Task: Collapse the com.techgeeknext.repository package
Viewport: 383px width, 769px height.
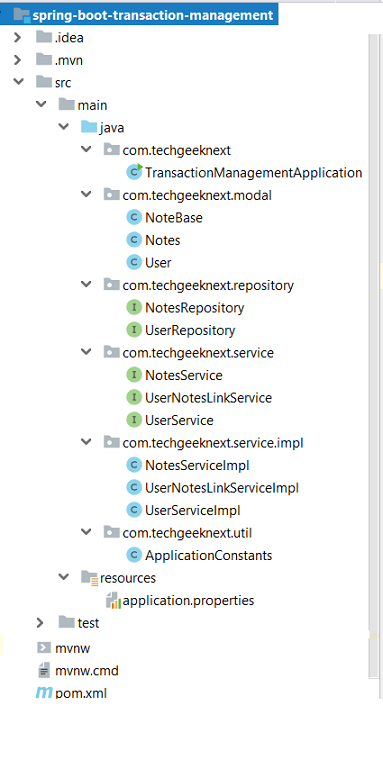Action: pyautogui.click(x=86, y=284)
